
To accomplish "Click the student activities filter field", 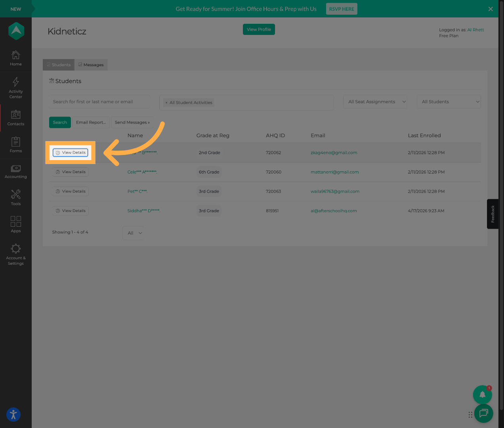I will pos(246,102).
